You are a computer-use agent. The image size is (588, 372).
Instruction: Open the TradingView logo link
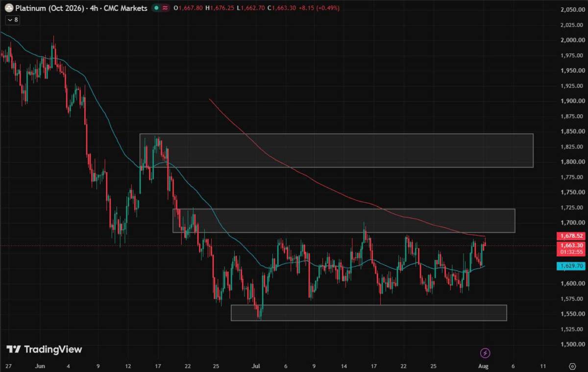click(x=44, y=349)
